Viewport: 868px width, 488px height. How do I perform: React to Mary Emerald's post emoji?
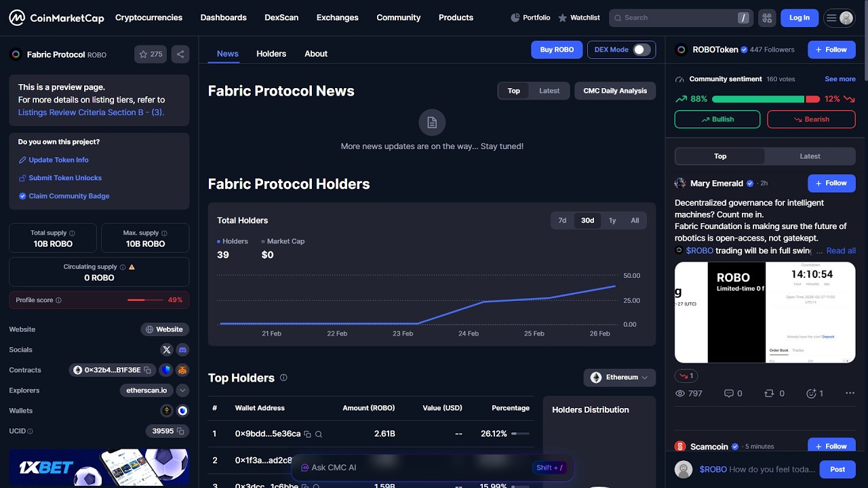tap(814, 393)
